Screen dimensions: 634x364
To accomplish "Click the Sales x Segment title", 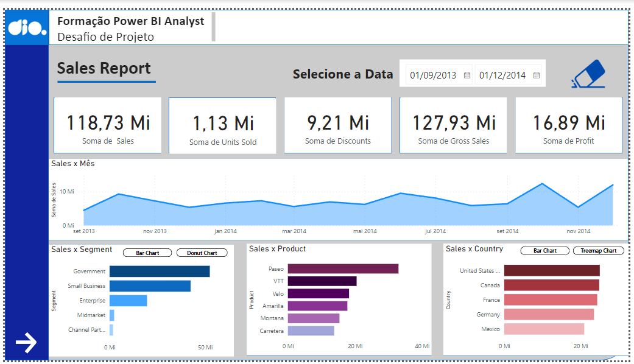I will point(82,250).
